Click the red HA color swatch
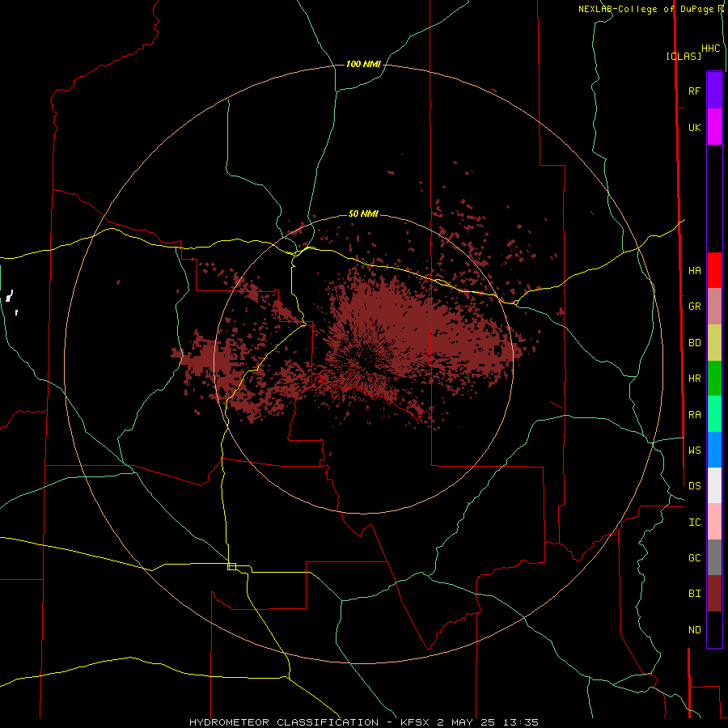 click(x=714, y=270)
